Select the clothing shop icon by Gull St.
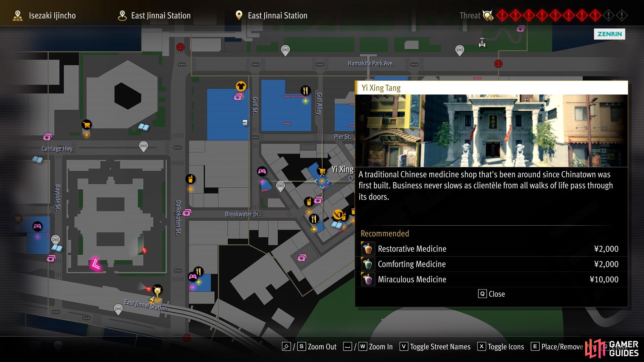 point(241,86)
